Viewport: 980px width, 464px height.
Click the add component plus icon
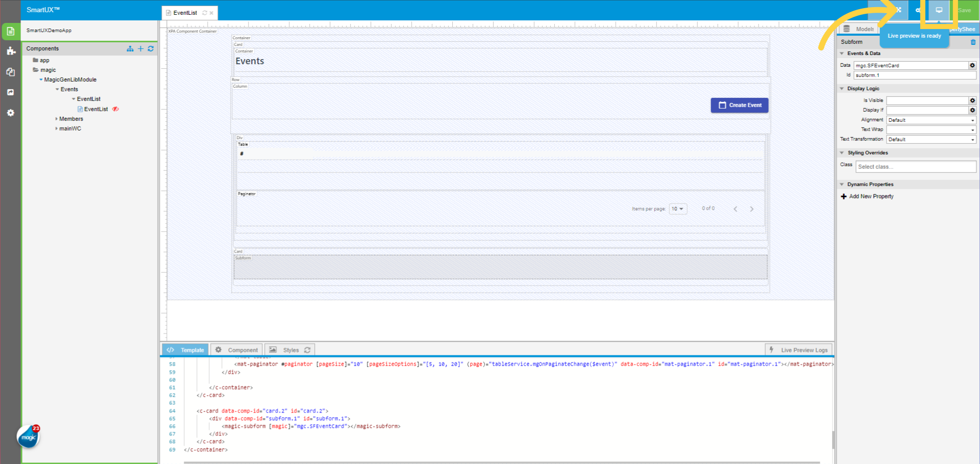[141, 48]
